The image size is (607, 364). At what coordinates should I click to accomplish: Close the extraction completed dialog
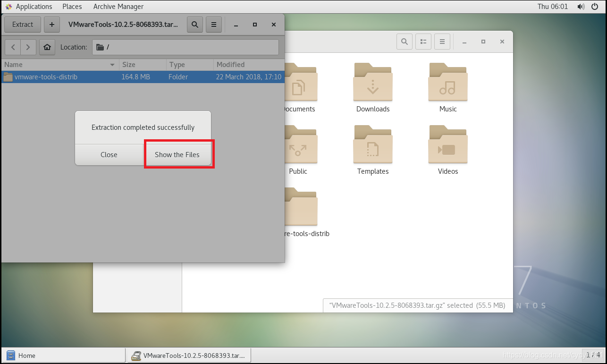pos(109,155)
